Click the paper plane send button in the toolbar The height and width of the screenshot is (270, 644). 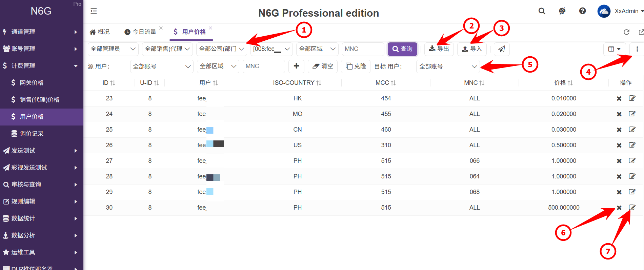(502, 49)
